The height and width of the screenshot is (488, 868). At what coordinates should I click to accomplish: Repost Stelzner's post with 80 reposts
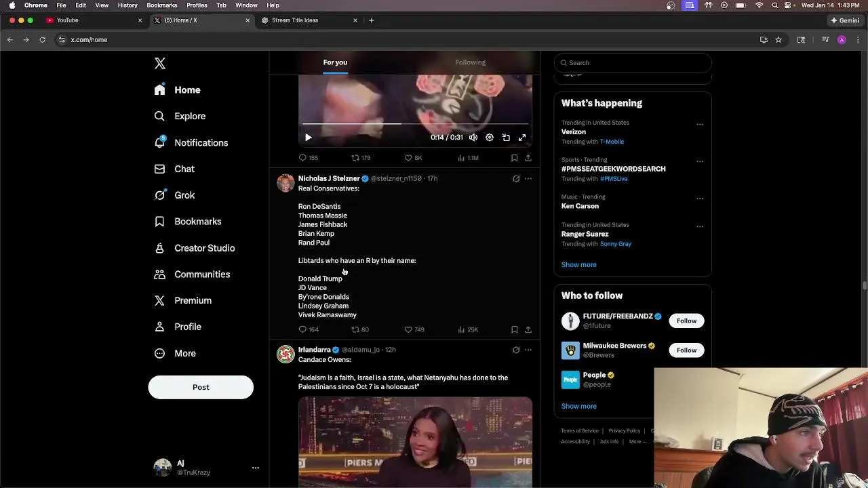coord(360,329)
